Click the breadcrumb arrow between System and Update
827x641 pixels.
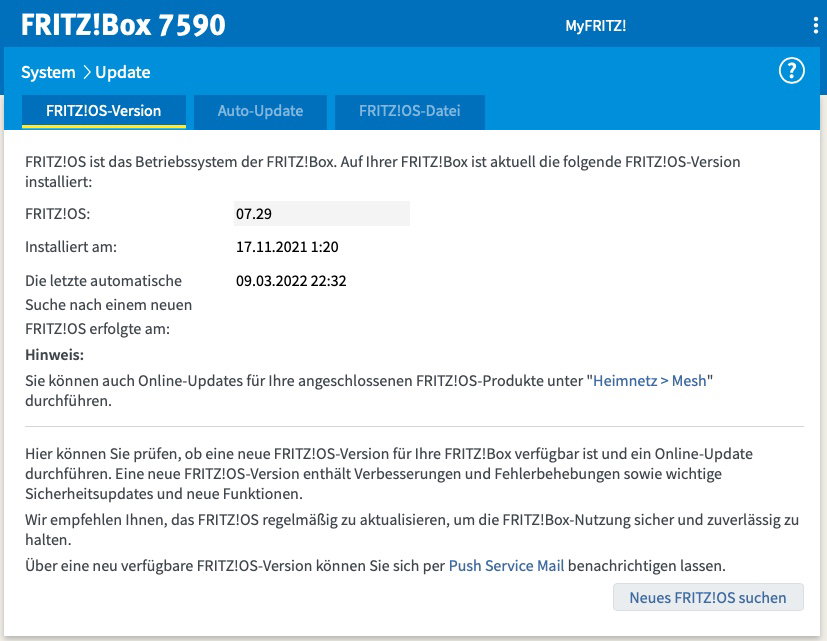(x=86, y=72)
